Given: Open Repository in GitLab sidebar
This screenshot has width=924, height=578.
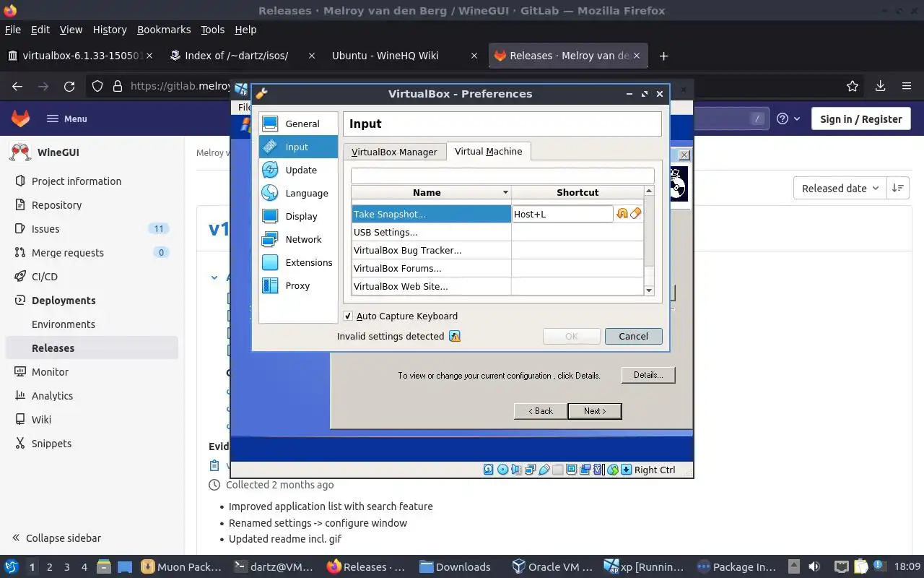Looking at the screenshot, I should (x=92, y=204).
